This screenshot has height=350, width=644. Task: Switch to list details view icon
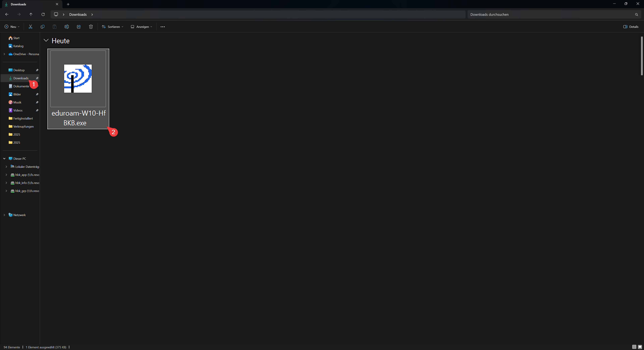tap(634, 347)
